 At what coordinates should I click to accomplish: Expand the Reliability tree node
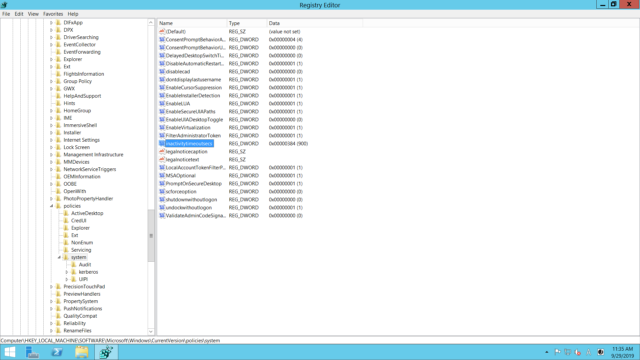click(51, 323)
